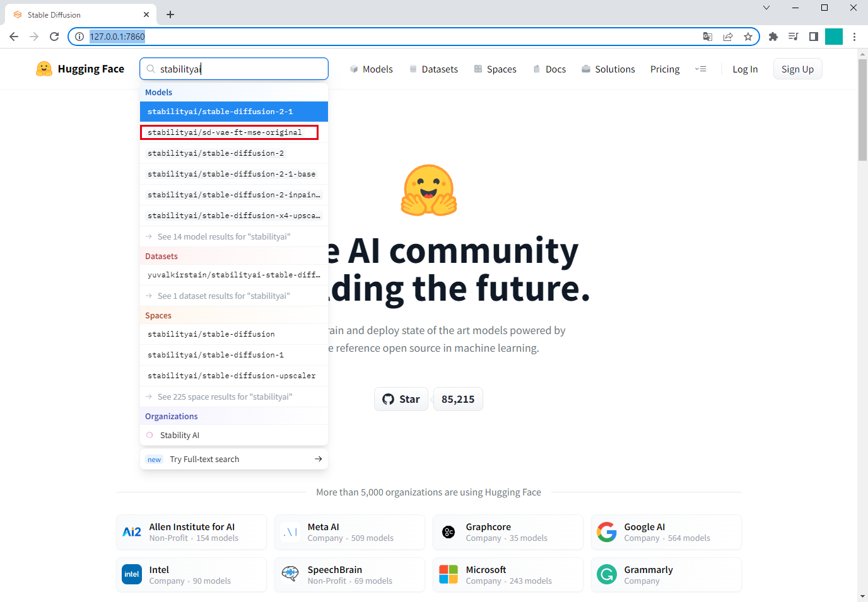Click the Log In link
The height and width of the screenshot is (602, 868).
pyautogui.click(x=745, y=69)
